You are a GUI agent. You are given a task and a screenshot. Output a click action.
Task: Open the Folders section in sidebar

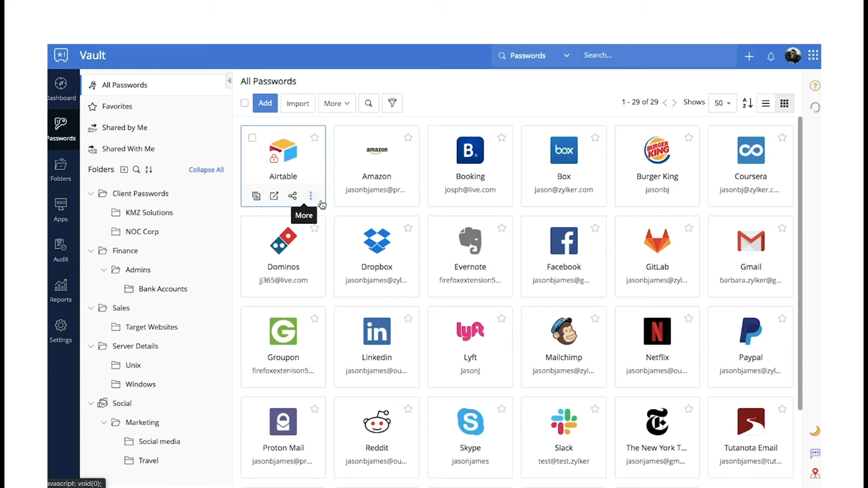tap(61, 170)
